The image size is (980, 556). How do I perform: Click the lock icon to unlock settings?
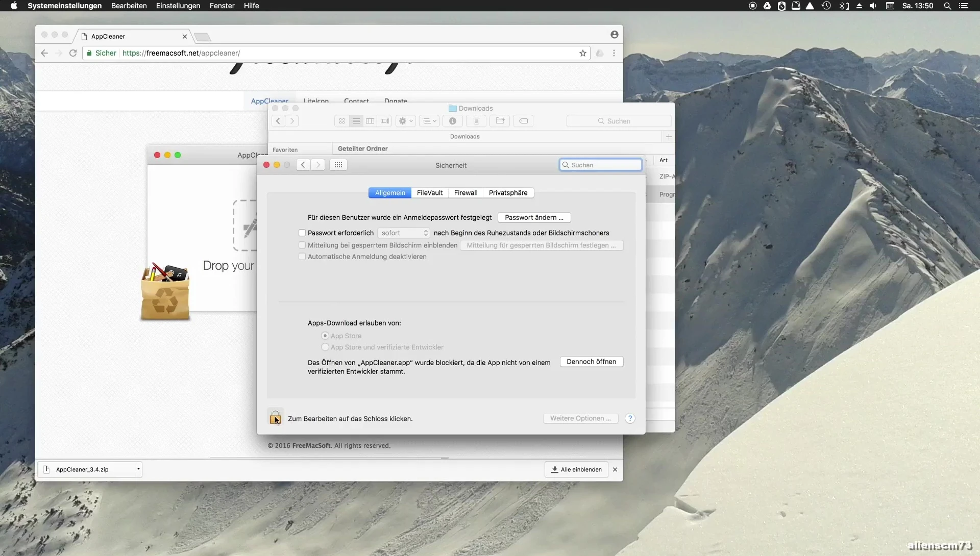point(275,417)
